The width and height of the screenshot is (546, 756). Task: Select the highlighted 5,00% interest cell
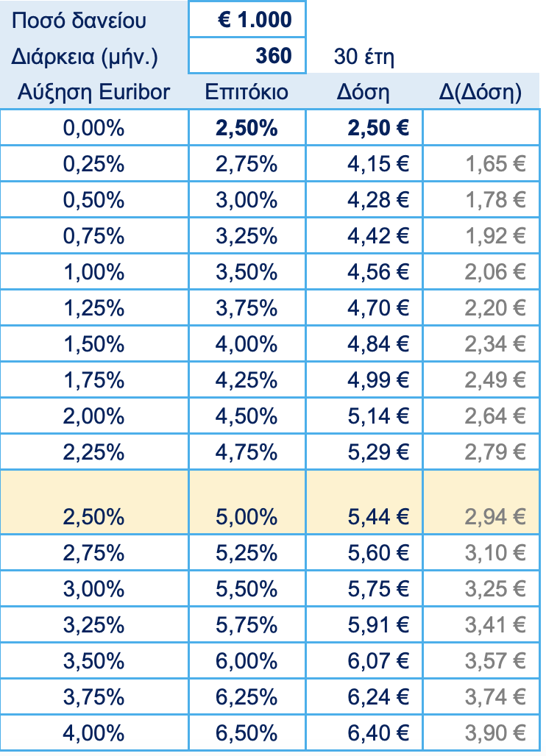coord(247,502)
